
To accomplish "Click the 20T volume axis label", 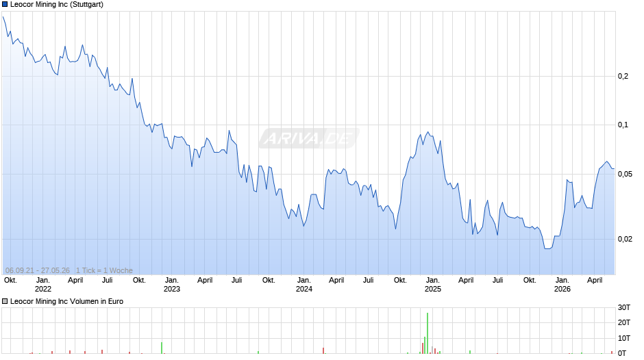I will [x=624, y=322].
